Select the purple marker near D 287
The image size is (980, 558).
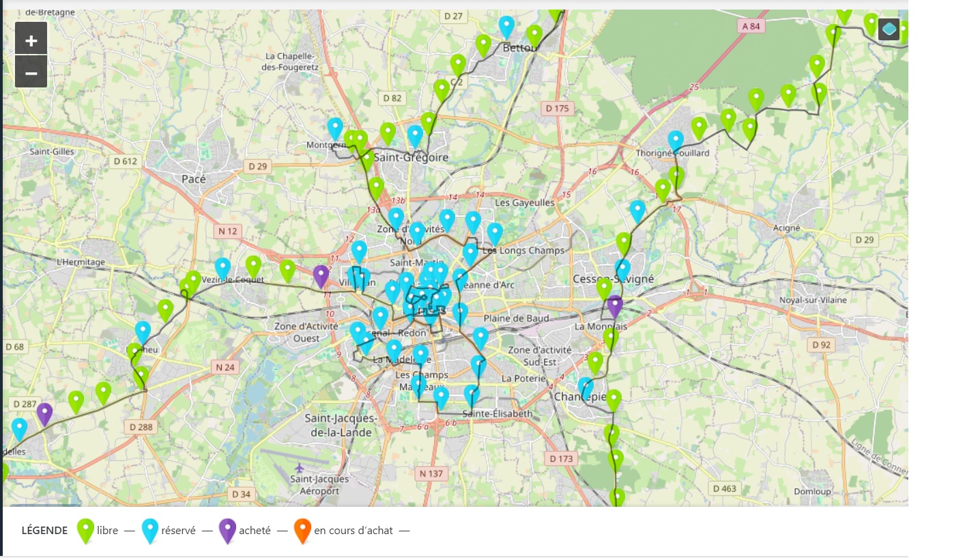pyautogui.click(x=44, y=413)
